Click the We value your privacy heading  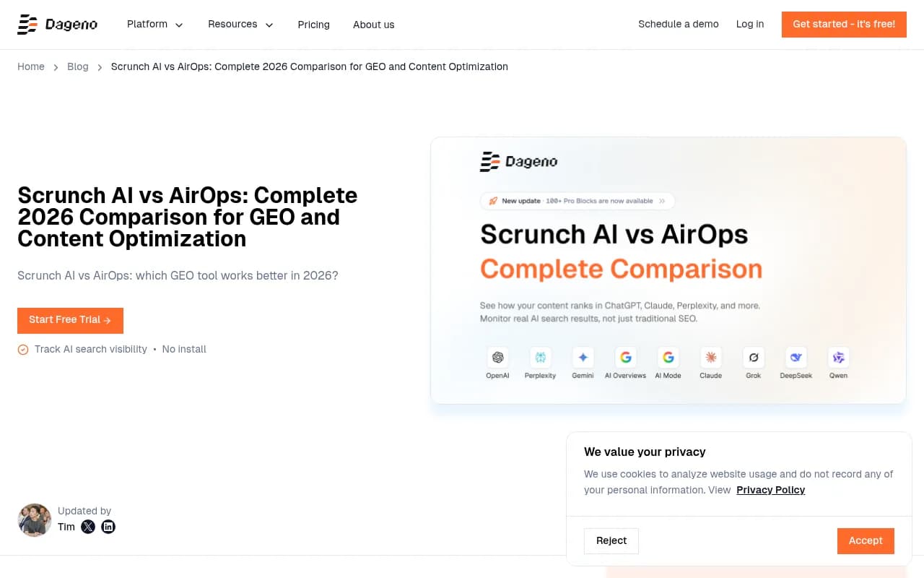(645, 452)
